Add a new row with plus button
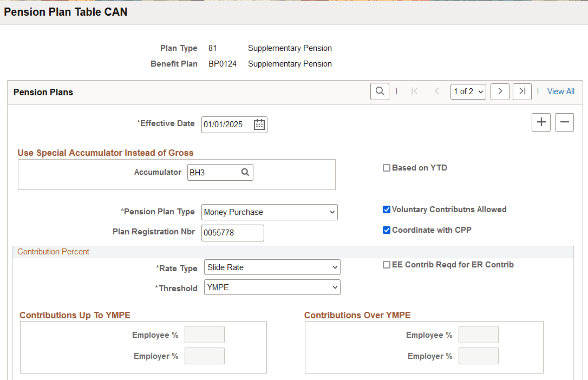The width and height of the screenshot is (588, 380). [541, 122]
